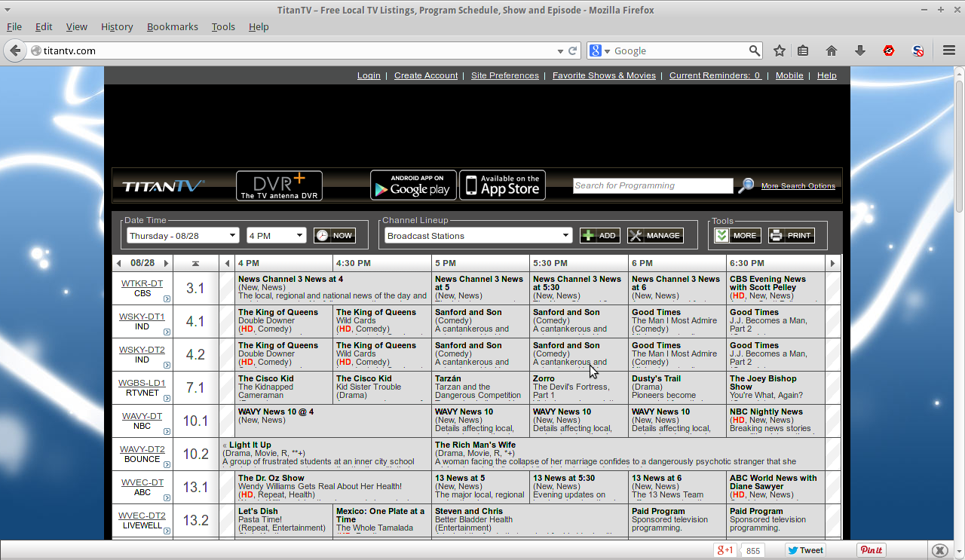Open the Google Play app badge
Viewport: 965px width, 560px height.
point(413,185)
